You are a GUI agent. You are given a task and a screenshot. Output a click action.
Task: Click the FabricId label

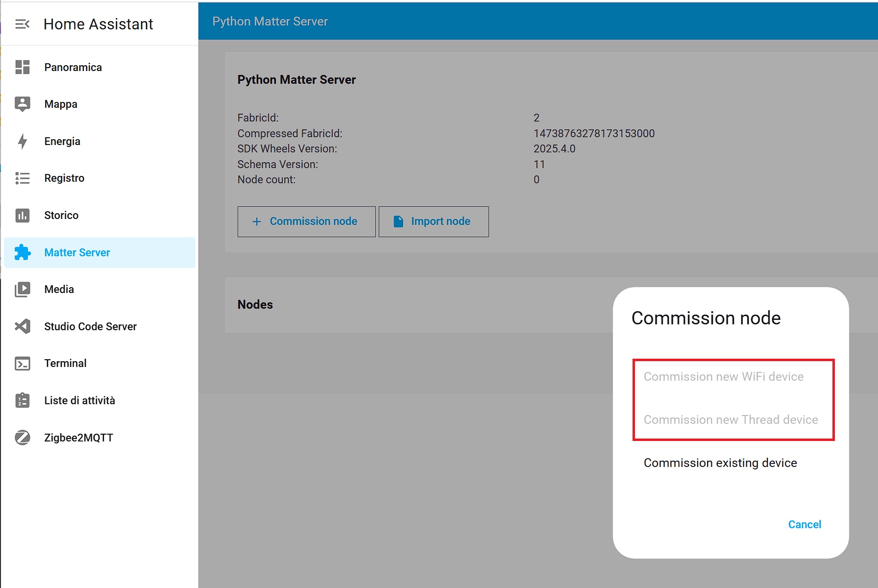pos(258,118)
